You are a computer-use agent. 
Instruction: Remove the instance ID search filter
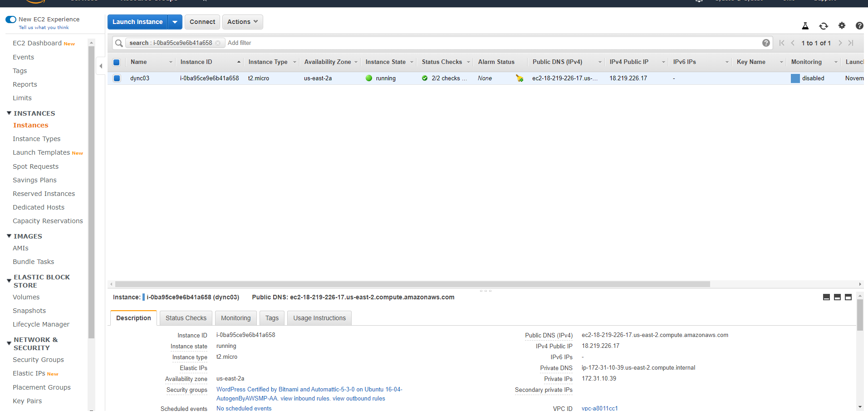pos(218,43)
